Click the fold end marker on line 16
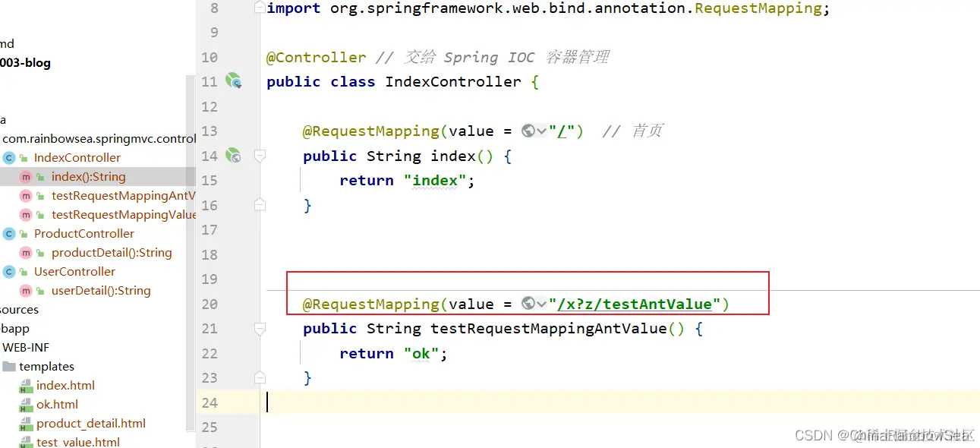 click(260, 204)
